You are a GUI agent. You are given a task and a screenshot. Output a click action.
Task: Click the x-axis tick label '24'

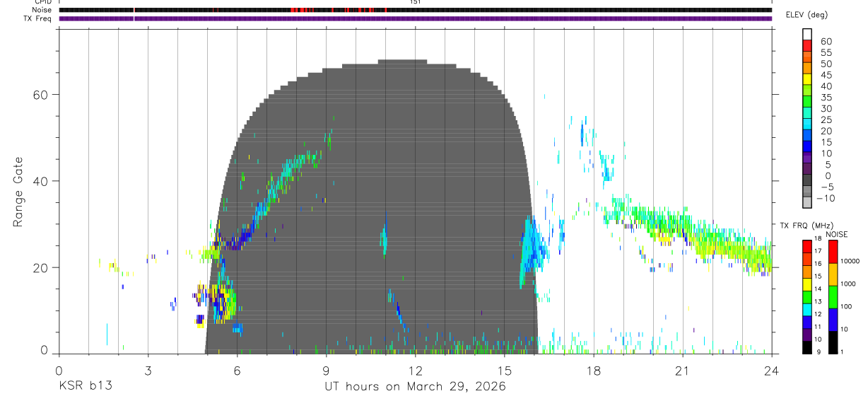[771, 370]
